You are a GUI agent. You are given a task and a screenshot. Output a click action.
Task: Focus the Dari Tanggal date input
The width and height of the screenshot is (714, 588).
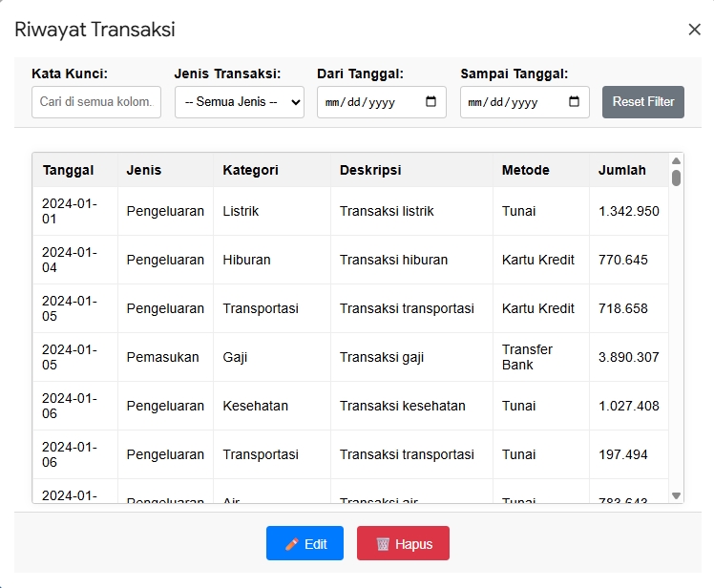click(382, 101)
